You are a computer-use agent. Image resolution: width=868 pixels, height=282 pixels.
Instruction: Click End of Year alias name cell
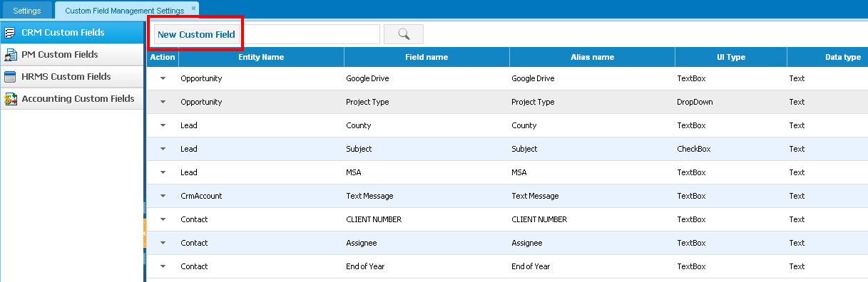pos(592,266)
